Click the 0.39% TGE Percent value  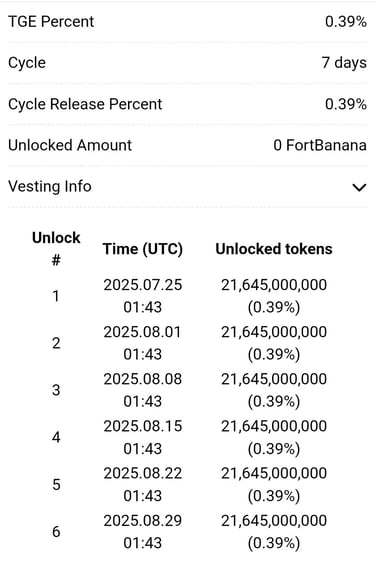346,21
